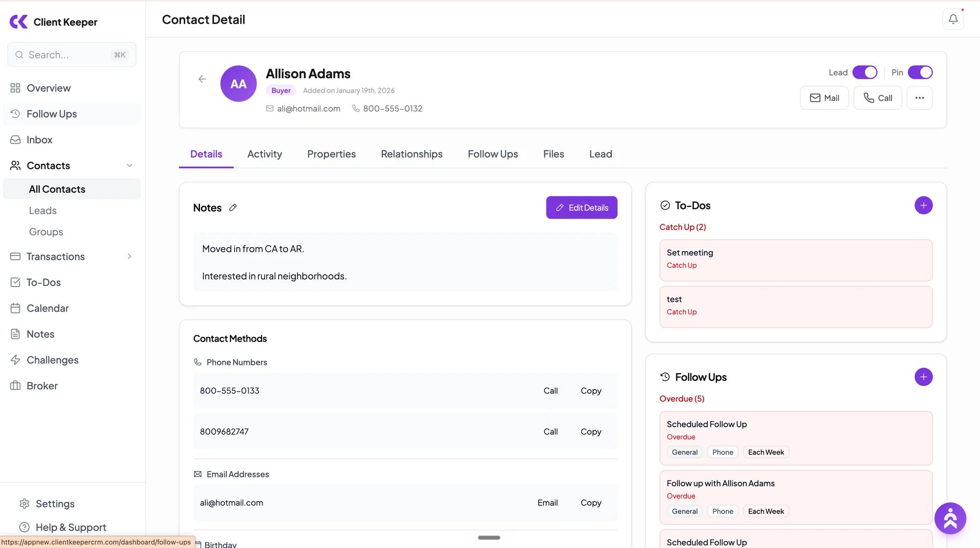
Task: Open the accessibility assistant floating button
Action: 950,518
